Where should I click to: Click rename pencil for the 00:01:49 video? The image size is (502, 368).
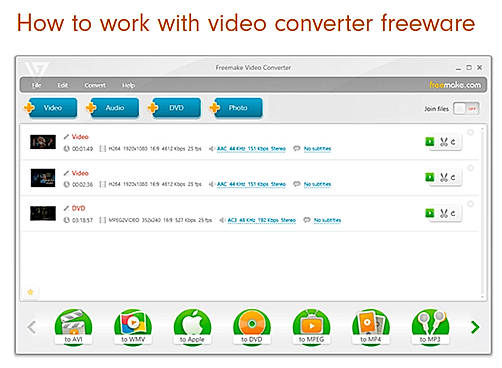pyautogui.click(x=66, y=137)
